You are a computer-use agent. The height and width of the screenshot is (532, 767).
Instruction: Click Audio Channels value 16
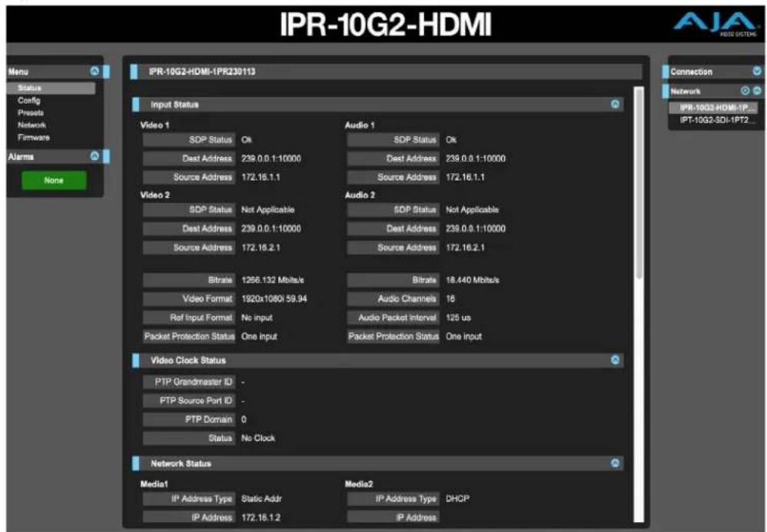450,298
